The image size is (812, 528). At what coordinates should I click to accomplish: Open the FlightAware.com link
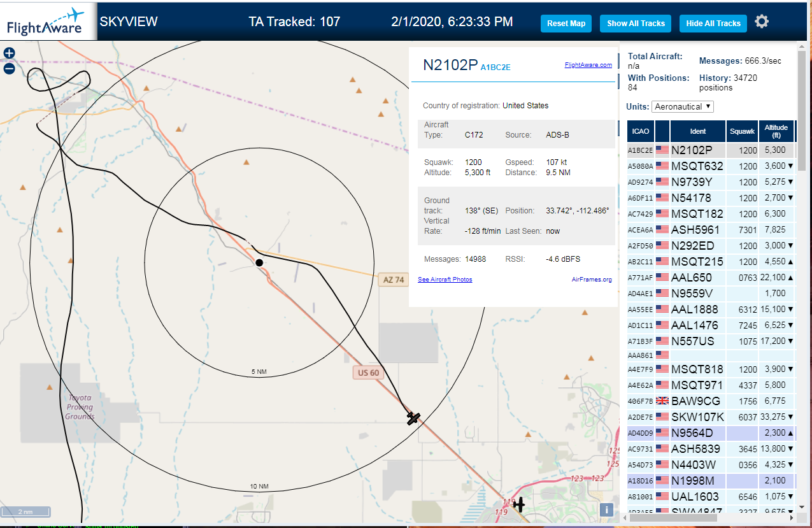[x=588, y=64]
